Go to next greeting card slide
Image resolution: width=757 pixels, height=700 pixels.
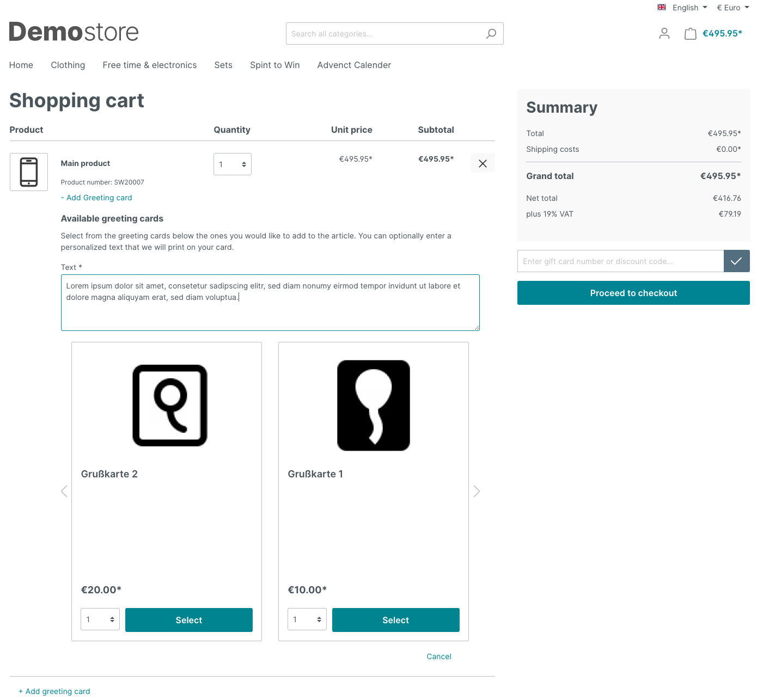click(x=477, y=492)
